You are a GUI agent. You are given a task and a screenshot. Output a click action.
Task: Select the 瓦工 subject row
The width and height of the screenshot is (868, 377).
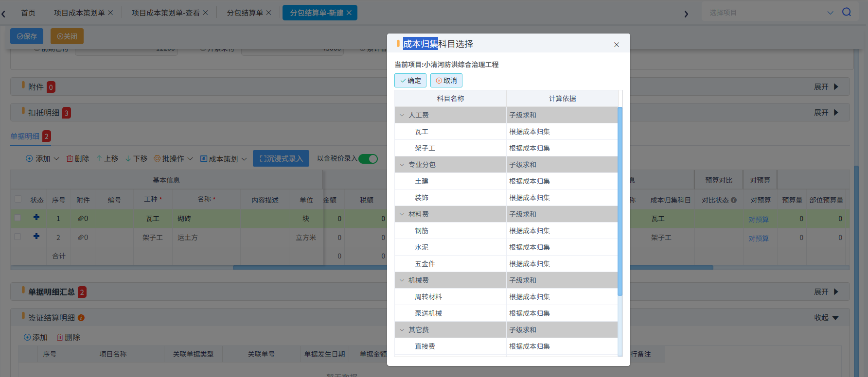[506, 132]
